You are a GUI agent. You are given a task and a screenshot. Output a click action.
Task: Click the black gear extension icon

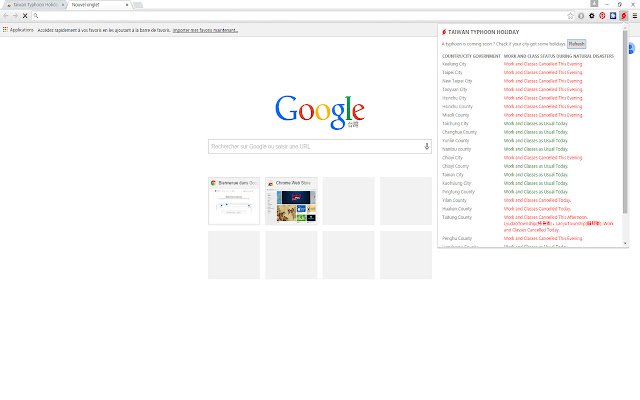coord(592,16)
